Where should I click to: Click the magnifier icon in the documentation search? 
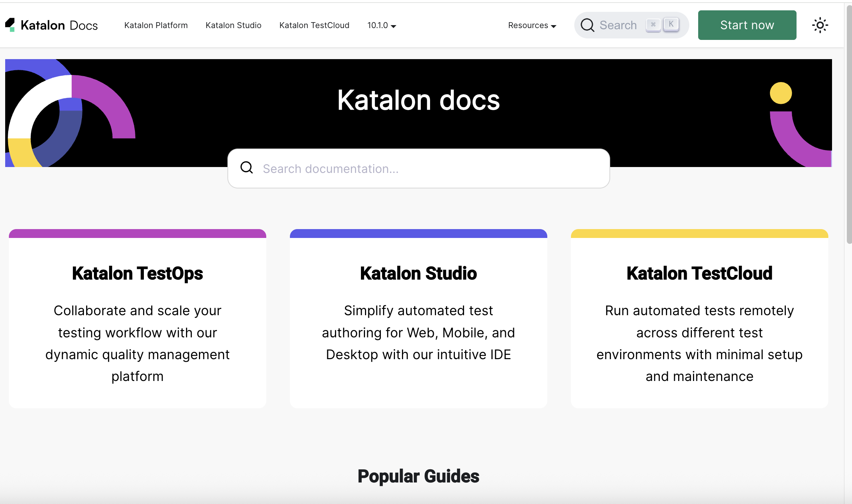(247, 168)
